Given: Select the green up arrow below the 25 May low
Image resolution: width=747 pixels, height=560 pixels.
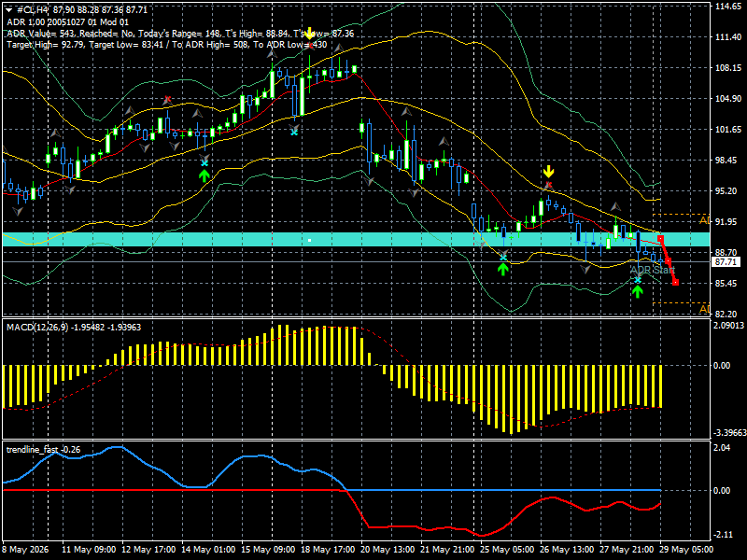Looking at the screenshot, I should click(503, 269).
